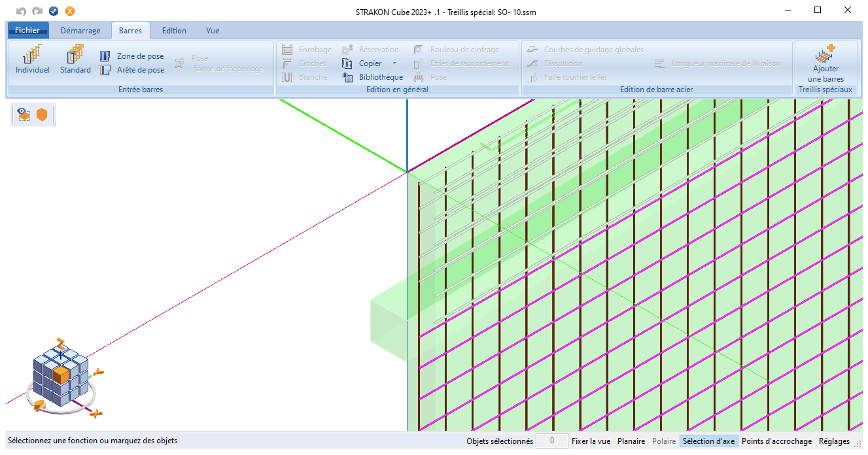Screen dimensions: 868x455
Task: Toggle Polaire mode
Action: click(664, 441)
